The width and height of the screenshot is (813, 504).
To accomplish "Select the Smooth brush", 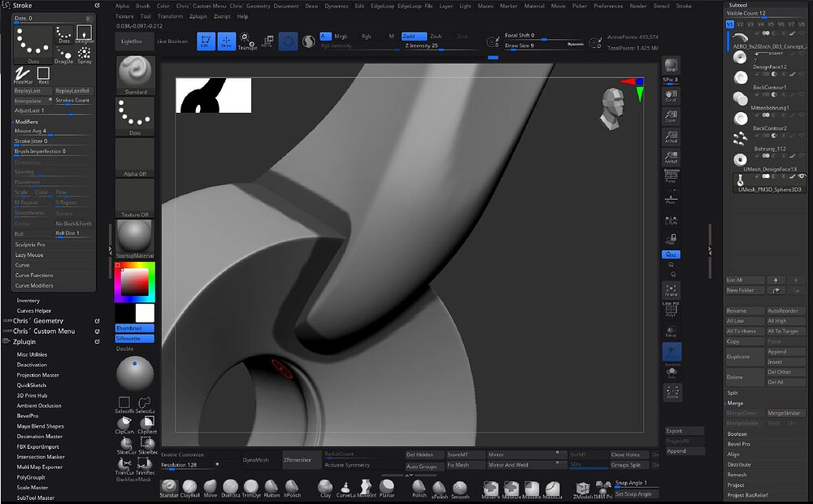I will click(460, 489).
